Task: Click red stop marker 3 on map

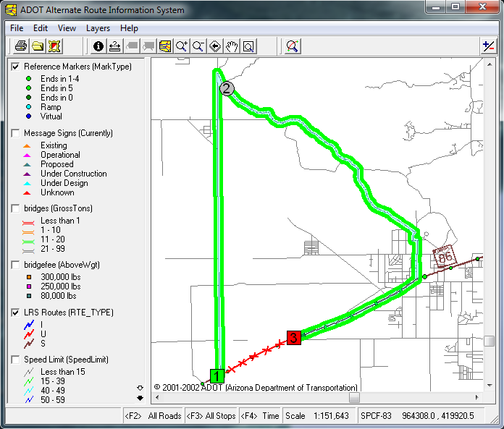Action: click(294, 337)
